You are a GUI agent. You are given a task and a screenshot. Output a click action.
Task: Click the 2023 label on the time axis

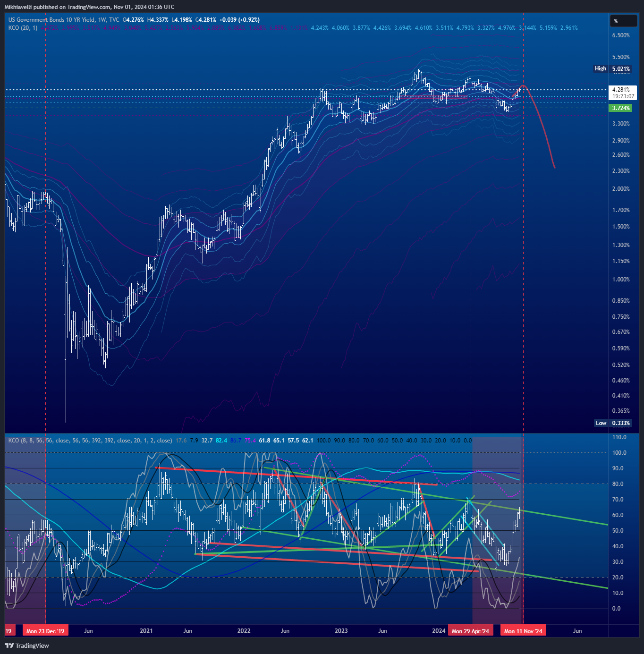(341, 631)
